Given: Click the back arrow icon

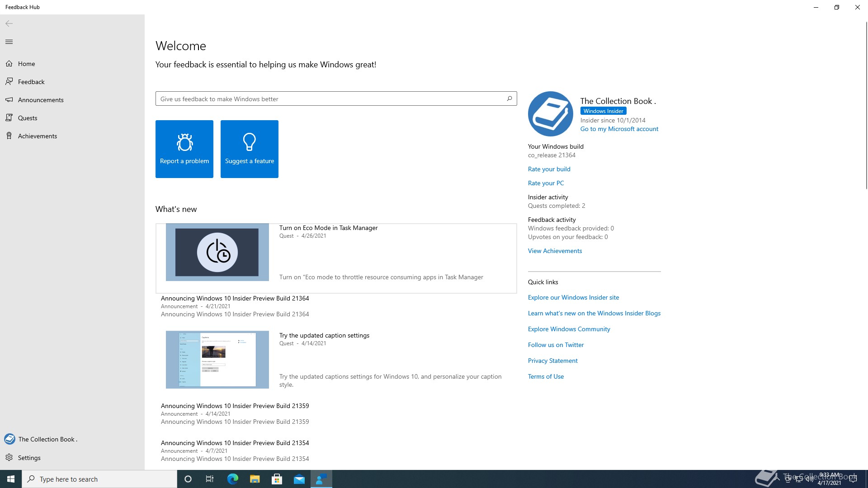Looking at the screenshot, I should 9,23.
